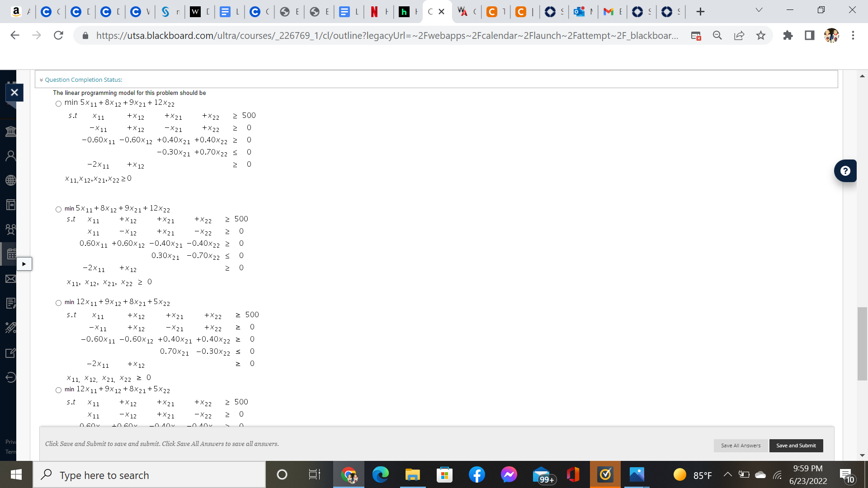Open Microsoft Edge from the taskbar

380,474
